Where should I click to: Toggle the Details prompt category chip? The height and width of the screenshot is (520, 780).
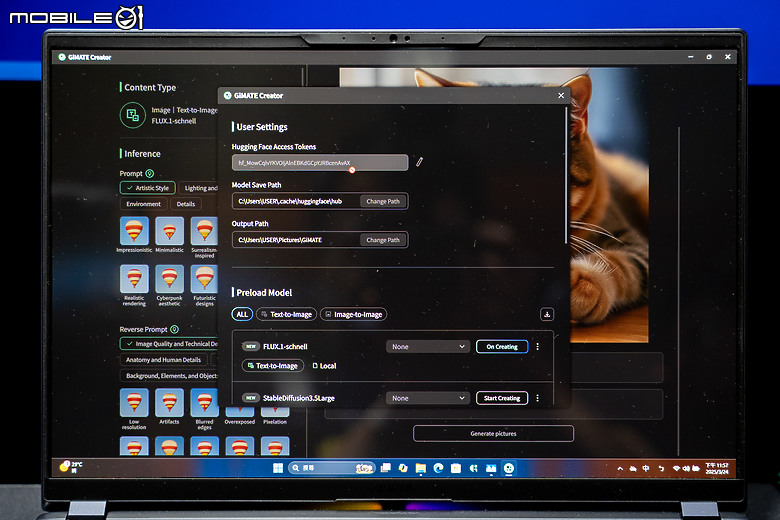point(186,204)
